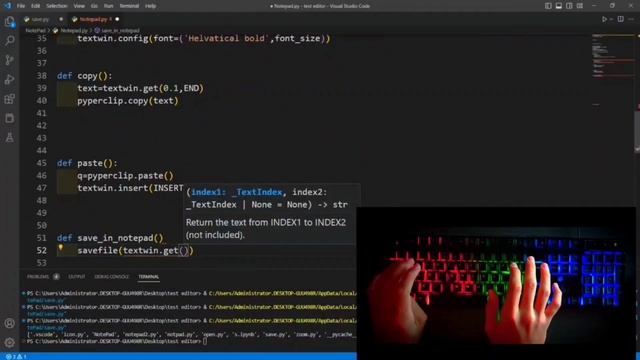640x360 pixels.
Task: Click inside the terminal prompt input
Action: [205, 341]
